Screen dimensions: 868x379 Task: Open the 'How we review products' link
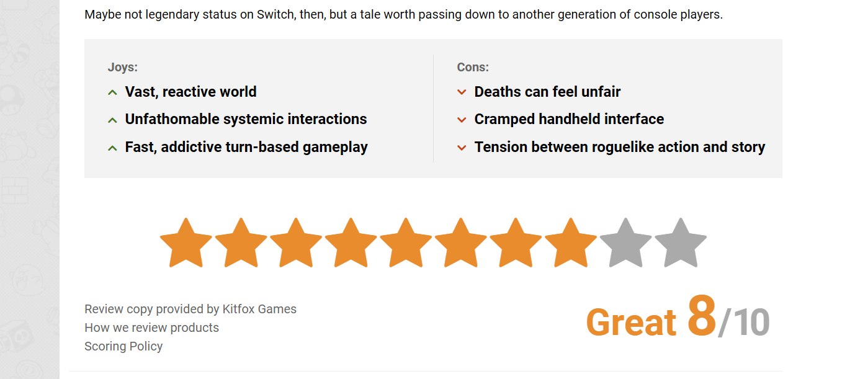pyautogui.click(x=151, y=328)
